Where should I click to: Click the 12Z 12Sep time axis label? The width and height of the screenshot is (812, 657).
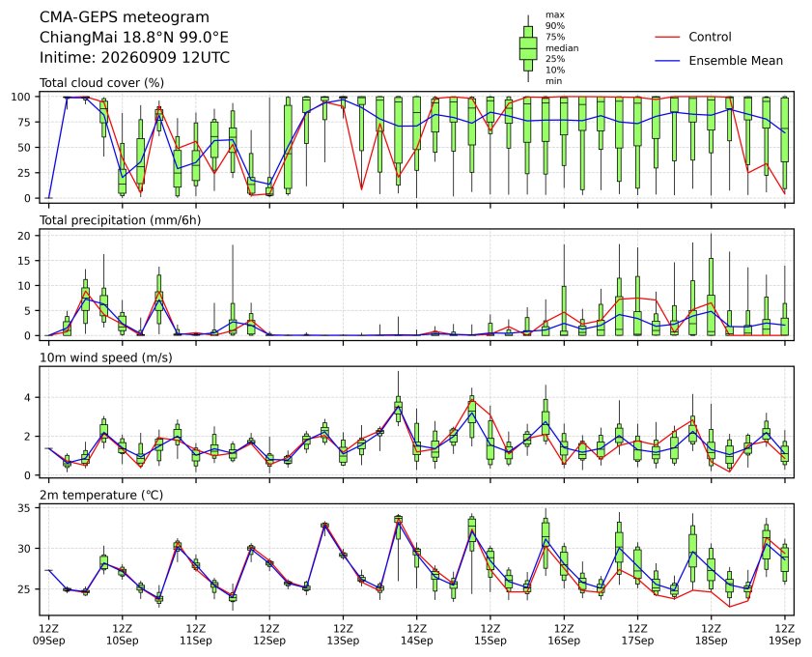[269, 634]
